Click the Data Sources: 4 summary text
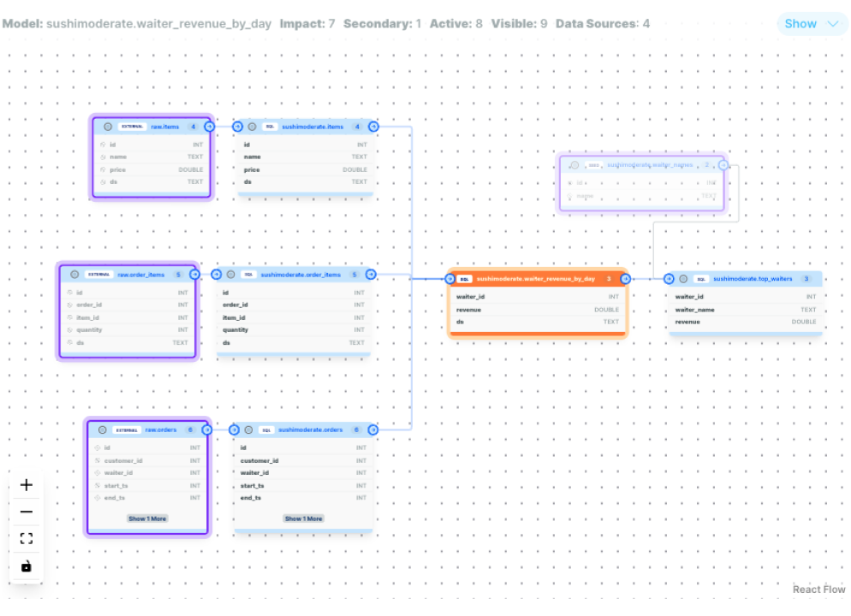 pyautogui.click(x=603, y=24)
